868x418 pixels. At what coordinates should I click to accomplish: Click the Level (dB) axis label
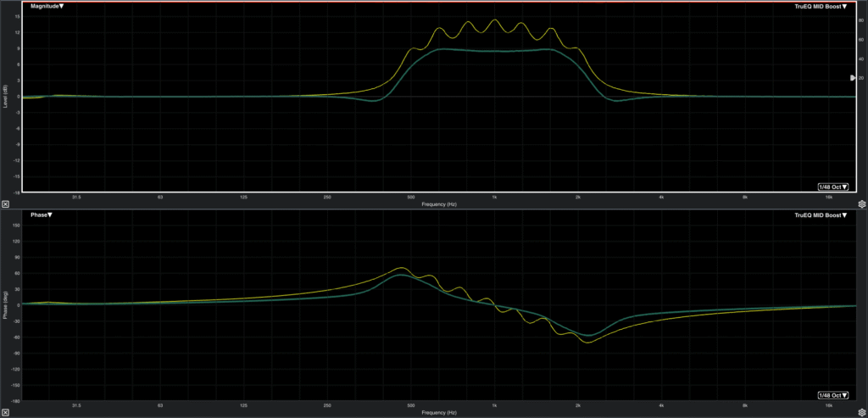[5, 97]
